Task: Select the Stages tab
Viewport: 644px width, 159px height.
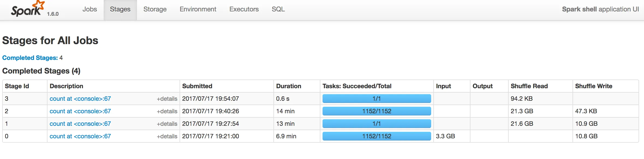Action: click(120, 9)
